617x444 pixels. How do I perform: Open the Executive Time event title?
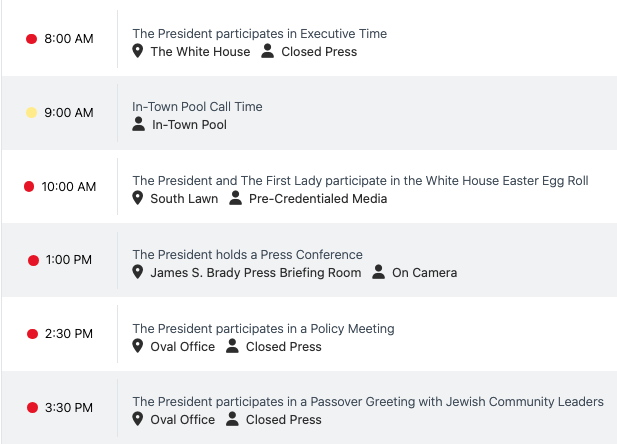pos(259,33)
